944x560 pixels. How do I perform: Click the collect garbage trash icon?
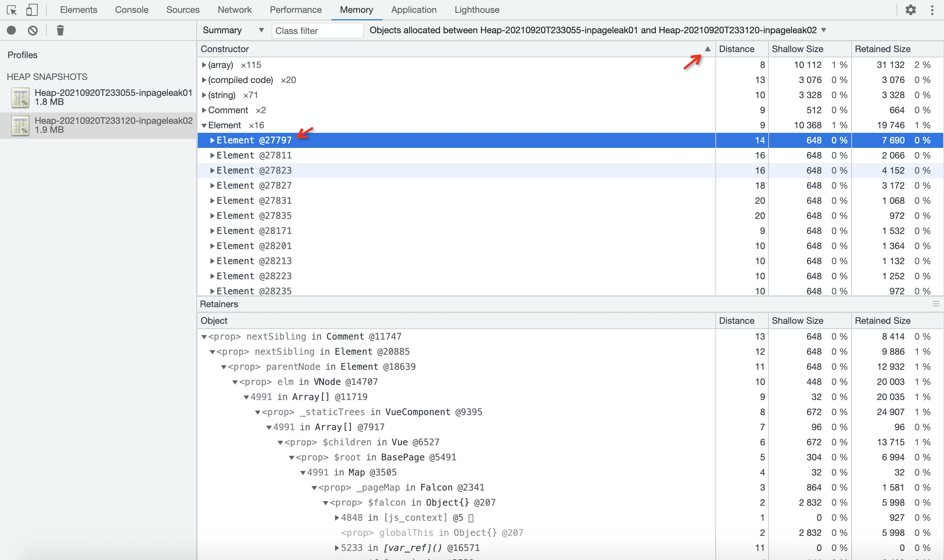pos(60,30)
